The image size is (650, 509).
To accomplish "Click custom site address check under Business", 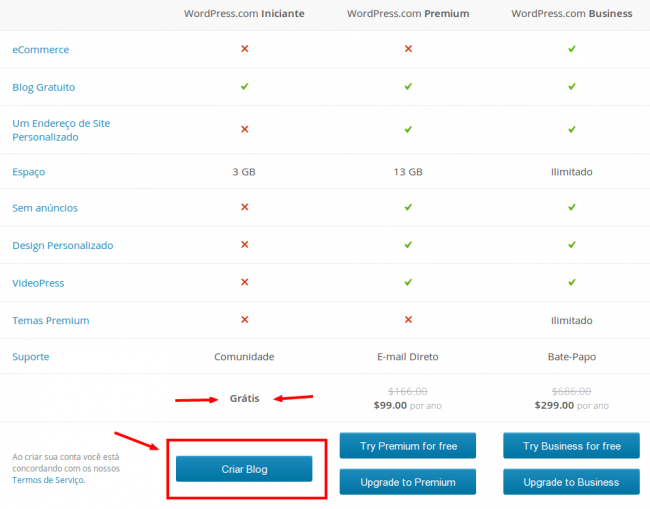I will (572, 129).
